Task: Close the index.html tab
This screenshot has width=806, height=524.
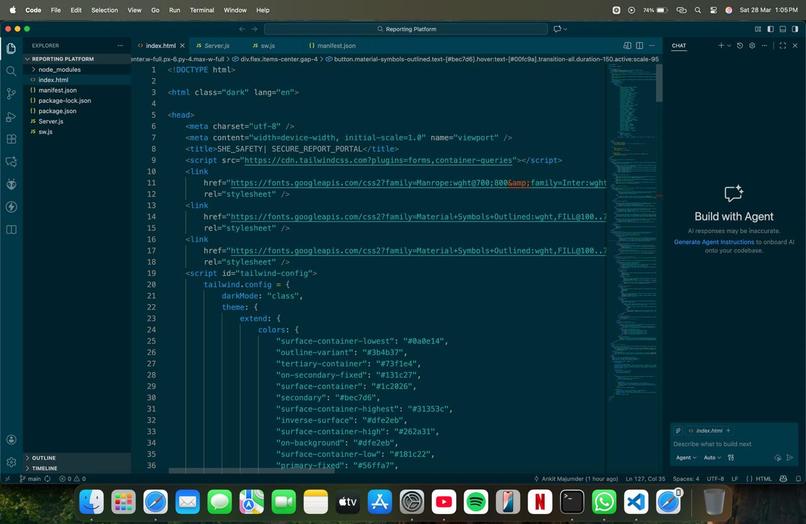Action: click(x=182, y=46)
